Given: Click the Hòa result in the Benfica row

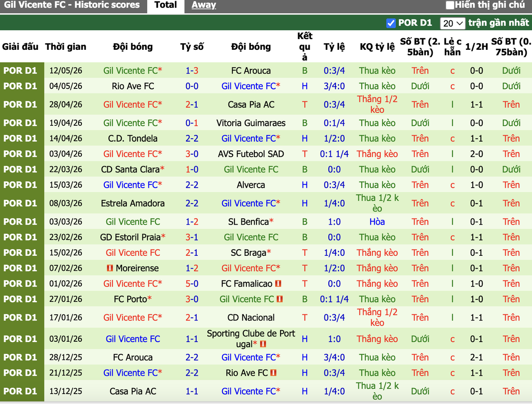Looking at the screenshot, I should (x=377, y=222).
